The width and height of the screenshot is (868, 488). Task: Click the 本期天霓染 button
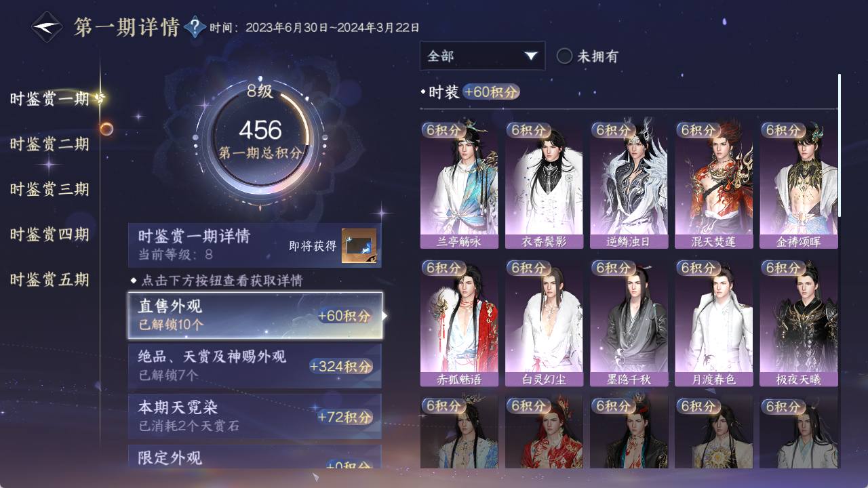pyautogui.click(x=255, y=416)
